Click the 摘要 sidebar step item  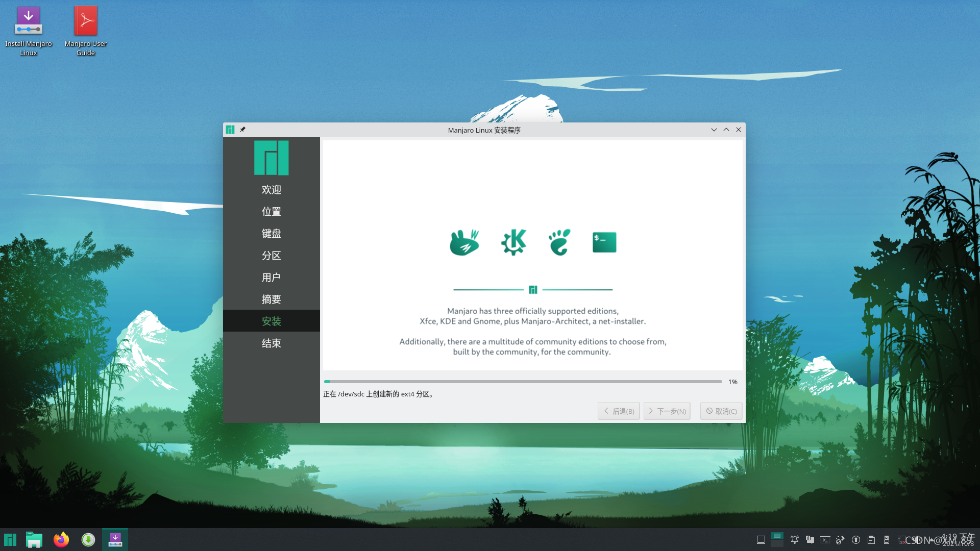tap(271, 298)
